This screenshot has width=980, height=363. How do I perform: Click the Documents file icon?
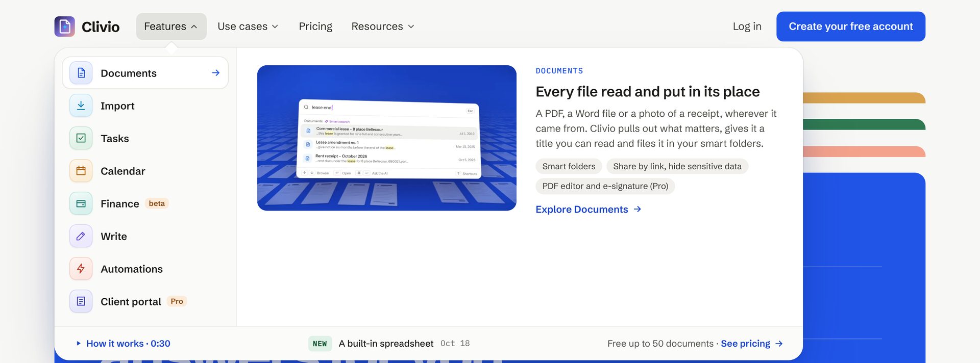pos(81,73)
